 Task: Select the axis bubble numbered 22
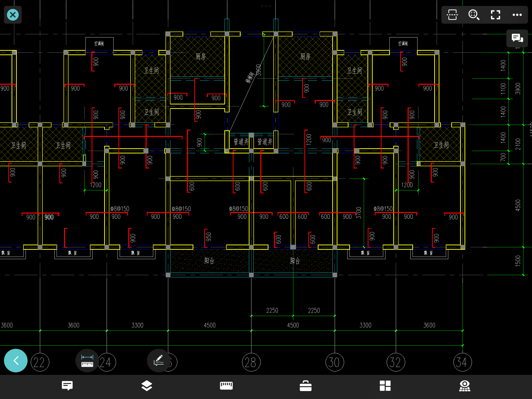click(40, 362)
